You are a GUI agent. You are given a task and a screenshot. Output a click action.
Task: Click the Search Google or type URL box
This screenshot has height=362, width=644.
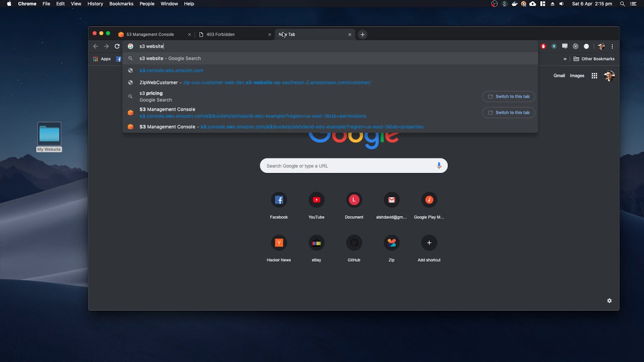[x=354, y=166]
